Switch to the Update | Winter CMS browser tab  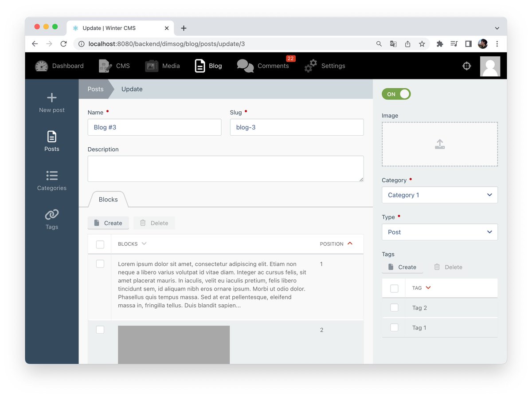(x=121, y=28)
